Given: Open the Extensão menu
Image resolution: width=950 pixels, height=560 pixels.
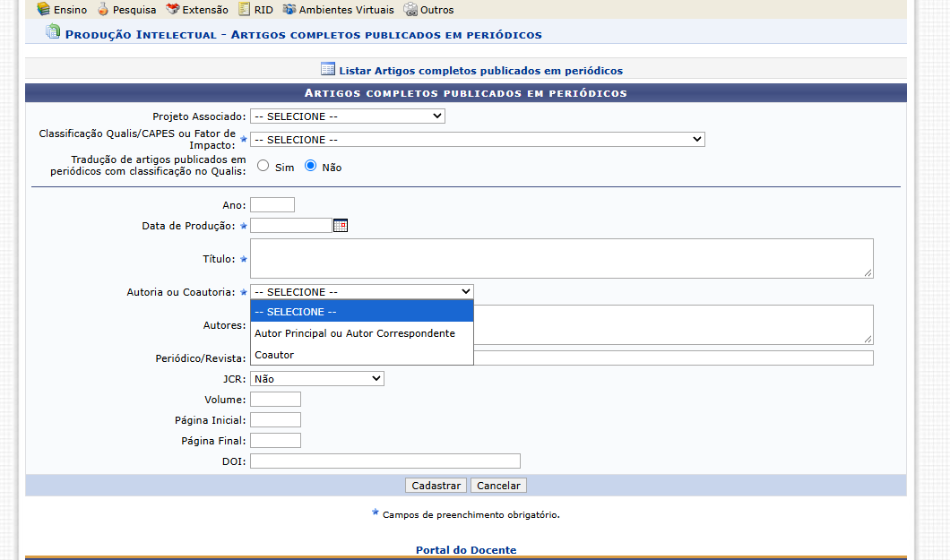Looking at the screenshot, I should 205,10.
